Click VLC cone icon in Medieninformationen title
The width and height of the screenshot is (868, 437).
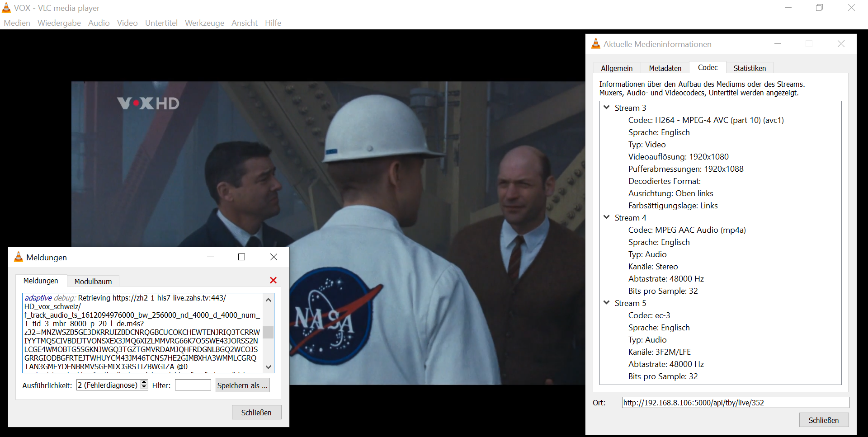click(596, 43)
